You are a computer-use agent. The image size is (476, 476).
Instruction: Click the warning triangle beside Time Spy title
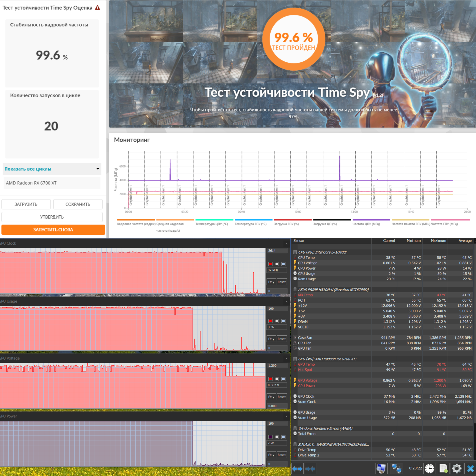[98, 8]
